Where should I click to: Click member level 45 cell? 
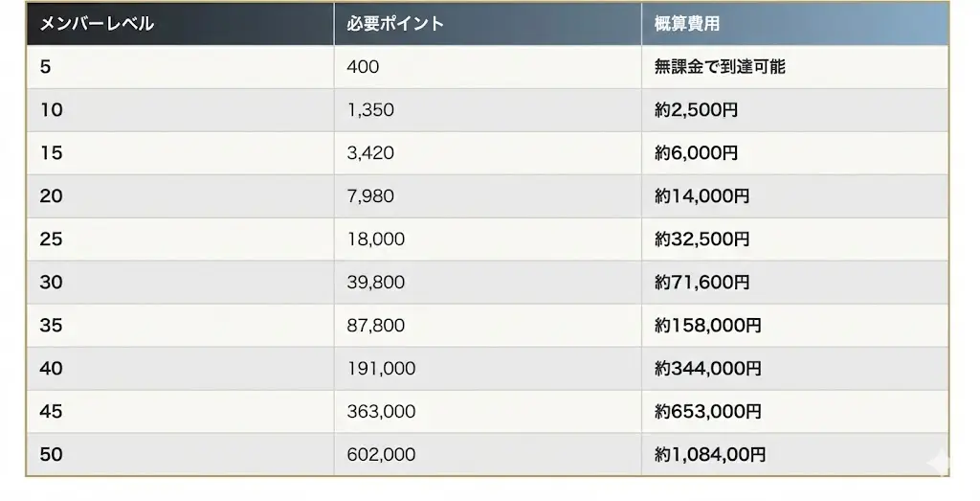point(52,412)
